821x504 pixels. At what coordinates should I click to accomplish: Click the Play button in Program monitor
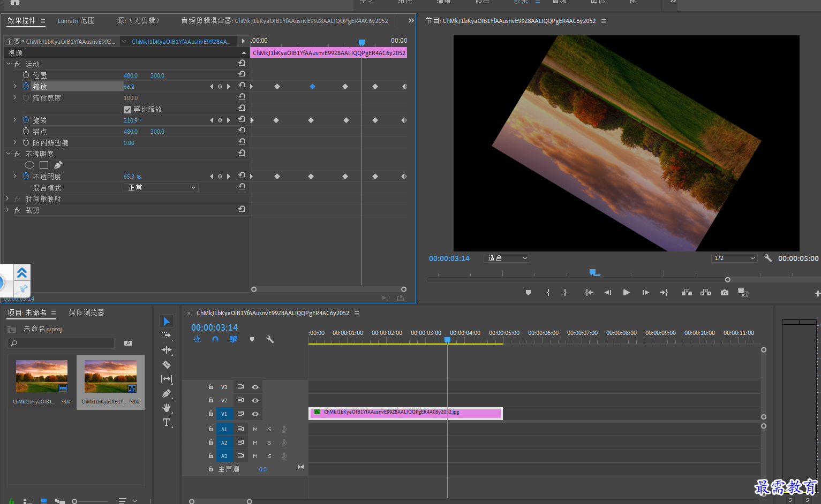[626, 293]
